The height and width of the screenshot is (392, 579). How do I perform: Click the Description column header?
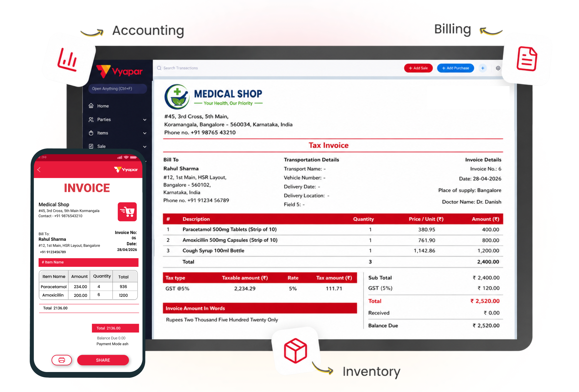pos(196,219)
